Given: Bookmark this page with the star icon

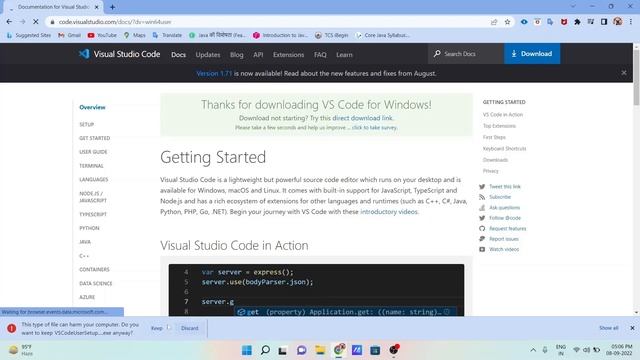Looking at the screenshot, I should (507, 22).
